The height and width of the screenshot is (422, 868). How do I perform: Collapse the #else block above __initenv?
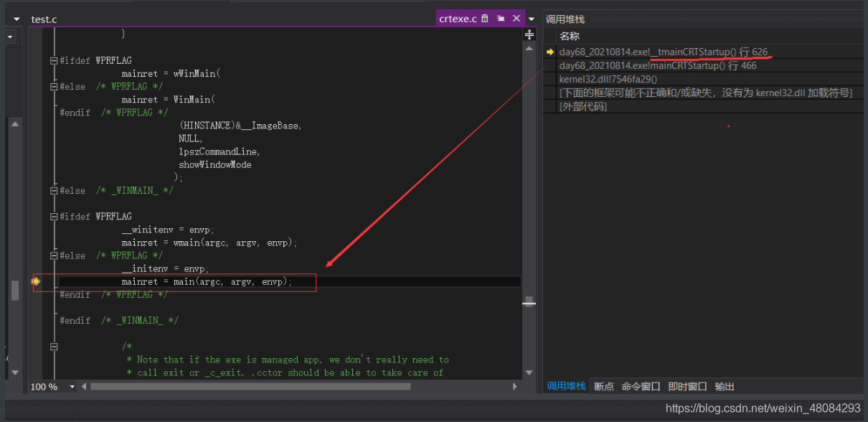(x=54, y=255)
